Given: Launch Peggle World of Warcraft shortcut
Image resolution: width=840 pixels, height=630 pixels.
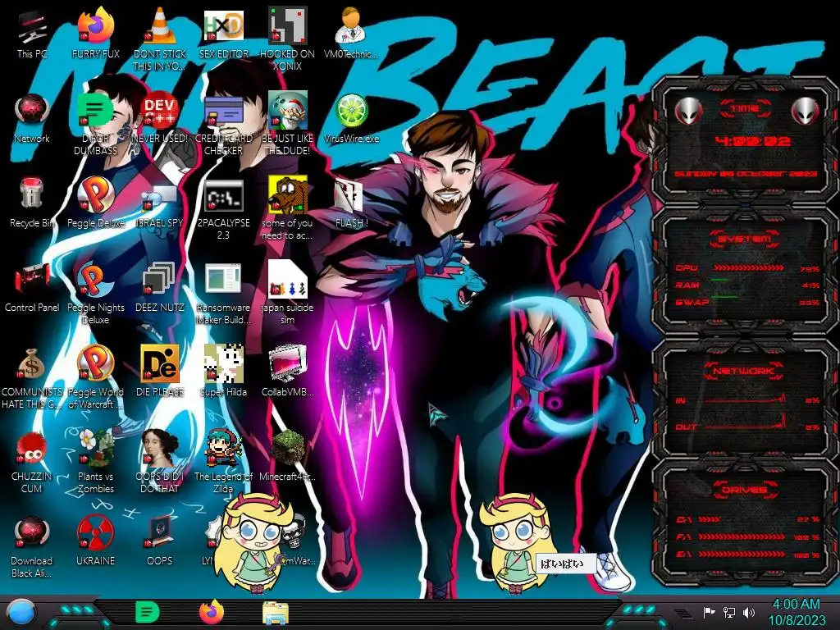Looking at the screenshot, I should tap(95, 364).
